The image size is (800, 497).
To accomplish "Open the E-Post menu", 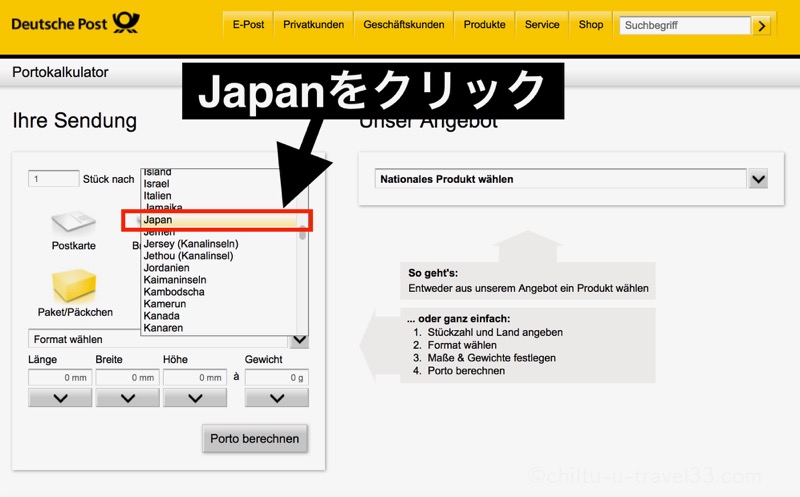I will 248,24.
